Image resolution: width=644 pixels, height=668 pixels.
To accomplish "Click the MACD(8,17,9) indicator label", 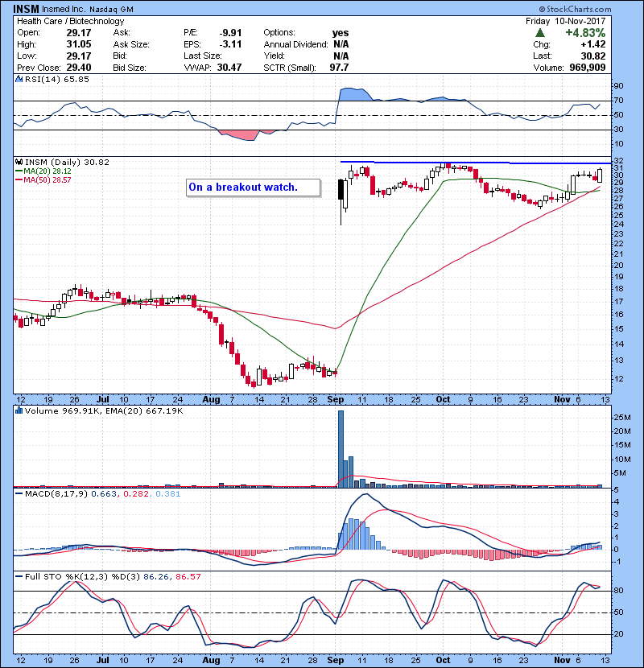I will click(56, 494).
